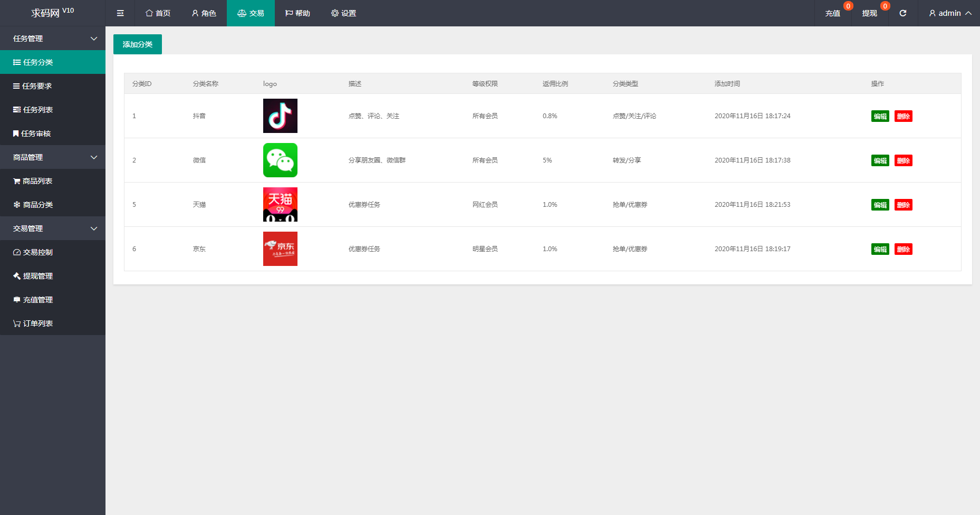980x515 pixels.
Task: Click 删除 for the 天猫 row
Action: 904,205
